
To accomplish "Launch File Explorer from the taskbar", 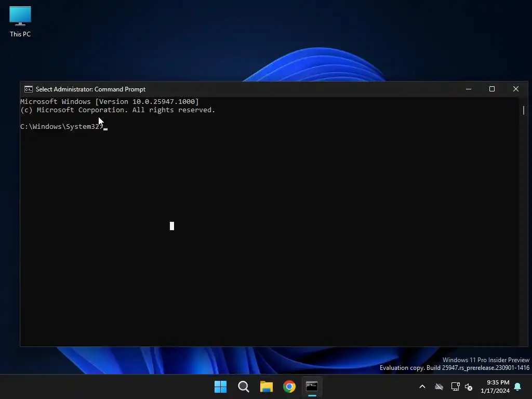I will coord(267,387).
